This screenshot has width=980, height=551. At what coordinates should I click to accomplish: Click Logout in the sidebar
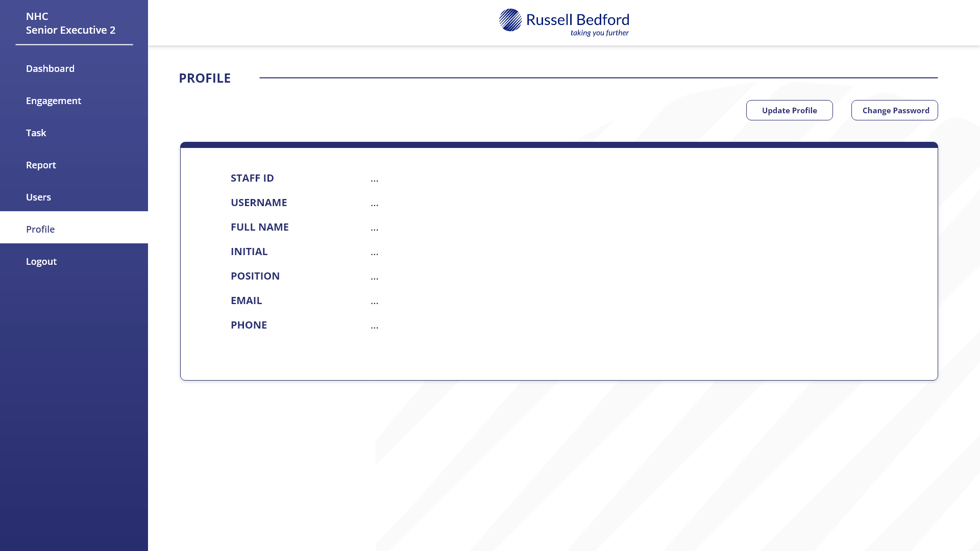point(41,261)
